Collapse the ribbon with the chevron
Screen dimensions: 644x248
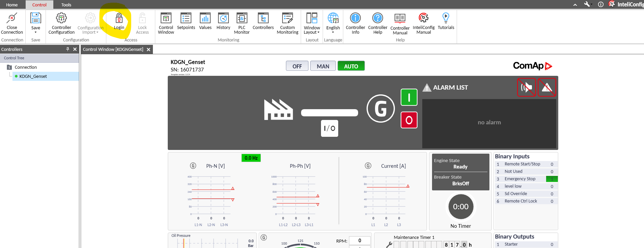pyautogui.click(x=575, y=5)
